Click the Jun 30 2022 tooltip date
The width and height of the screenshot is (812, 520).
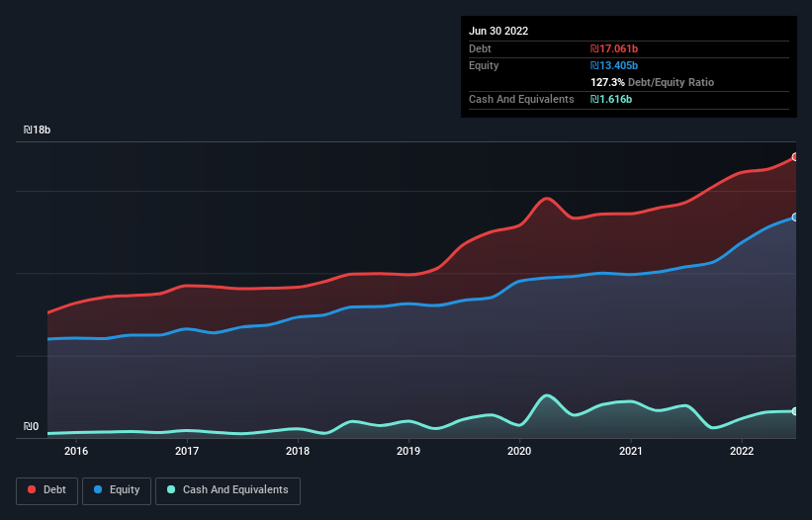[x=498, y=31]
